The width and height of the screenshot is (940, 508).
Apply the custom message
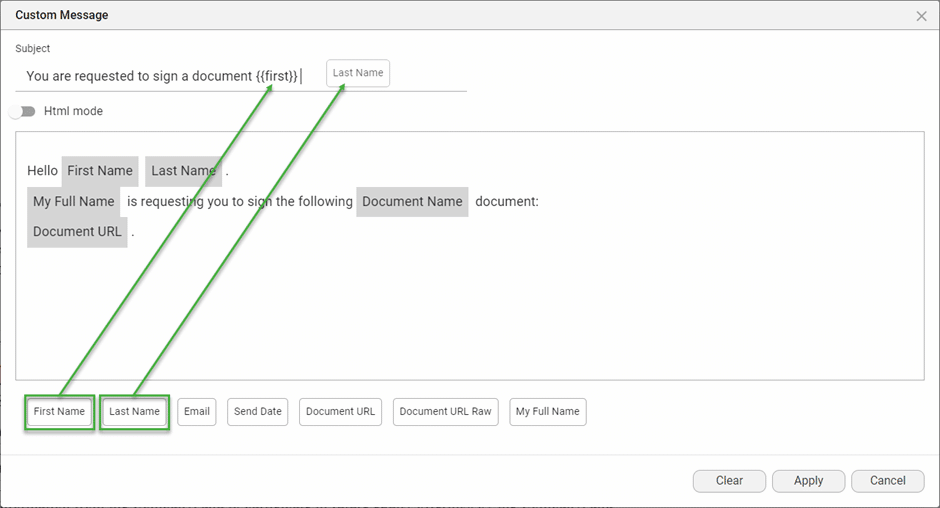[808, 481]
